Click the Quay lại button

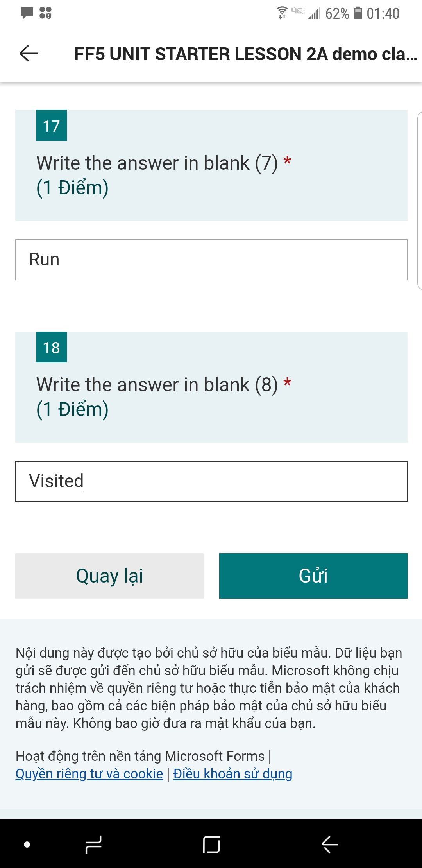point(109,576)
